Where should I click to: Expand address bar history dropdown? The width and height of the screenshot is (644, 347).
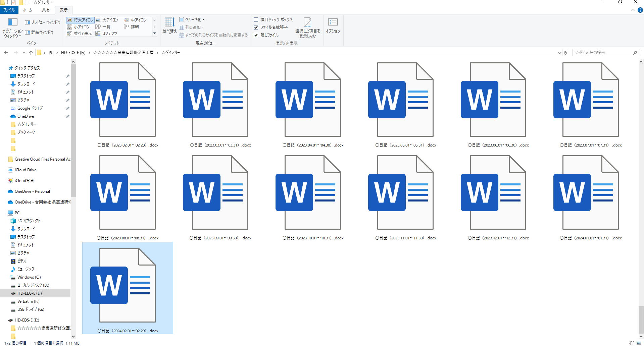coord(559,53)
